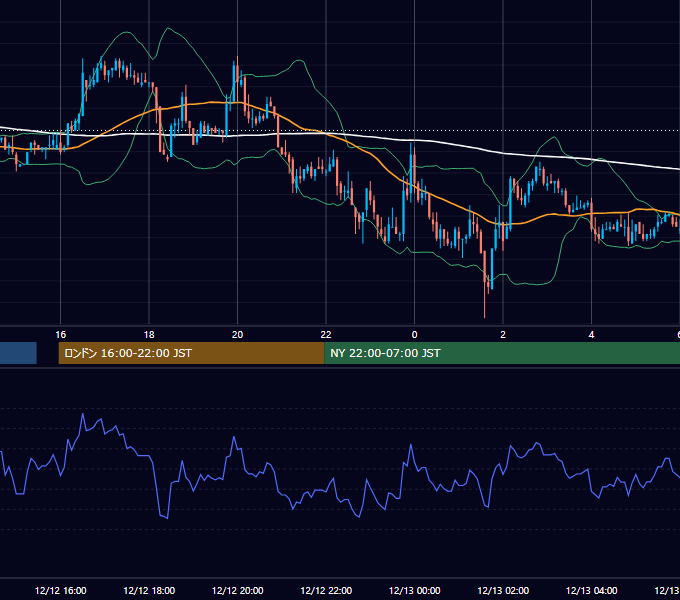Screen dimensions: 680x600
Task: Click the 12/12 22:00 date label
Action: point(326,590)
